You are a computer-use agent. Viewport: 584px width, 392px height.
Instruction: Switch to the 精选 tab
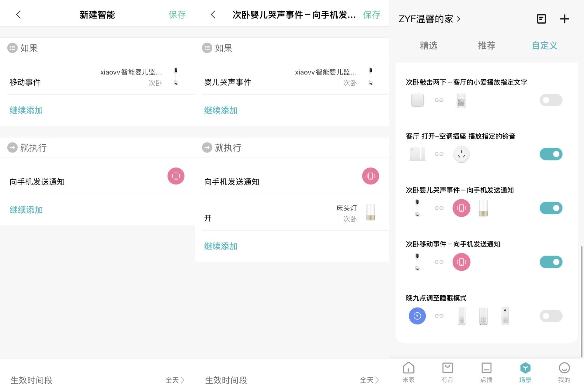429,46
